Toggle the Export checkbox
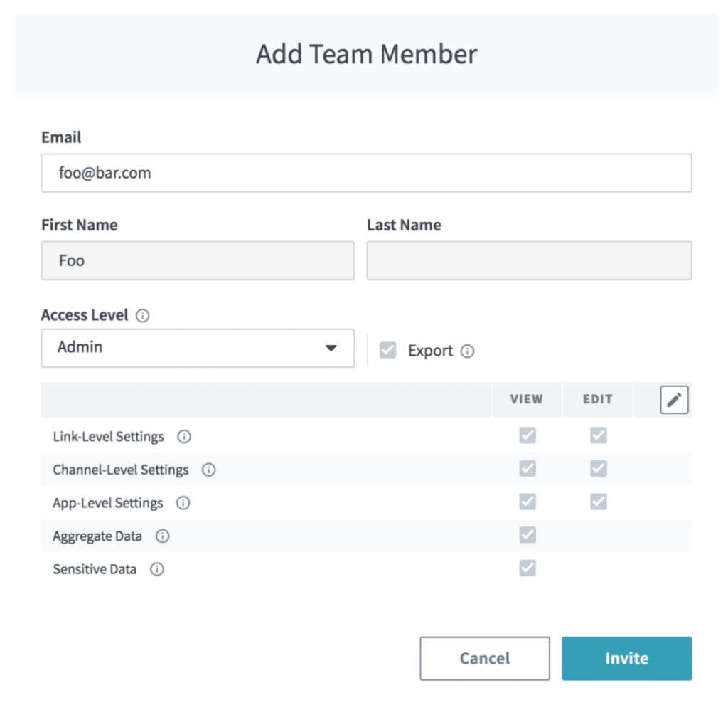The width and height of the screenshot is (728, 705). point(387,350)
